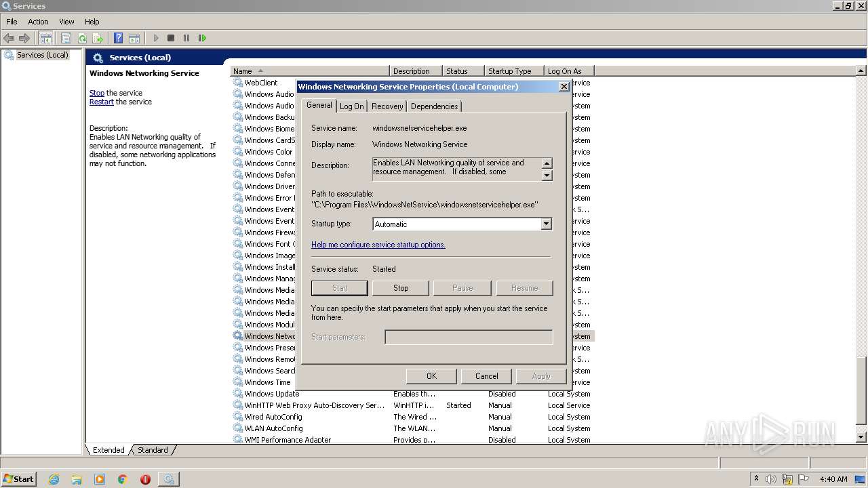This screenshot has height=488, width=868.
Task: Sort by the Description column header
Action: (x=416, y=70)
